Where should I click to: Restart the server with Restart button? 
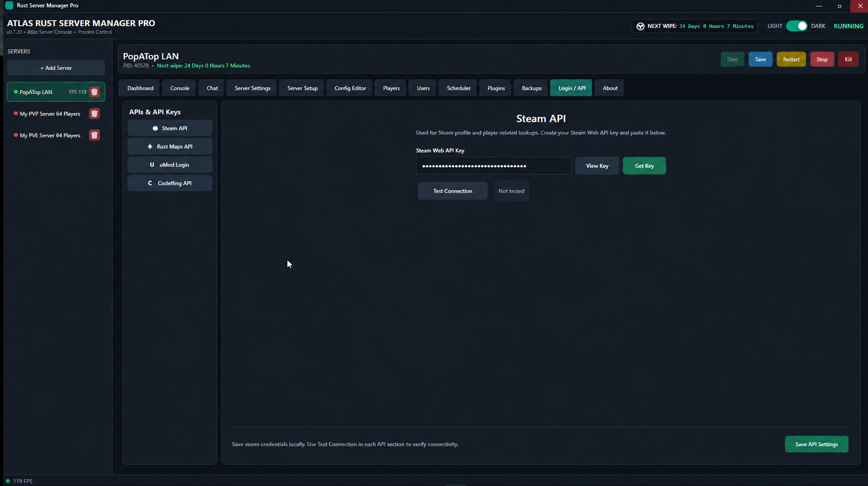[791, 60]
